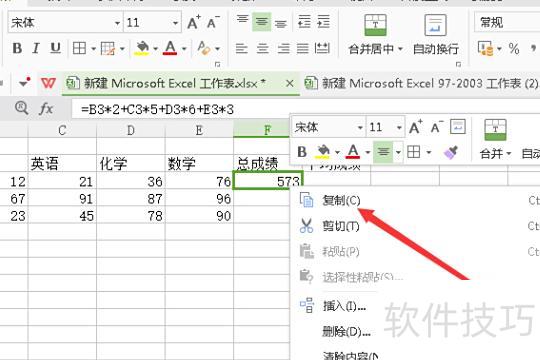Apply the ribbon red font color

point(170,48)
